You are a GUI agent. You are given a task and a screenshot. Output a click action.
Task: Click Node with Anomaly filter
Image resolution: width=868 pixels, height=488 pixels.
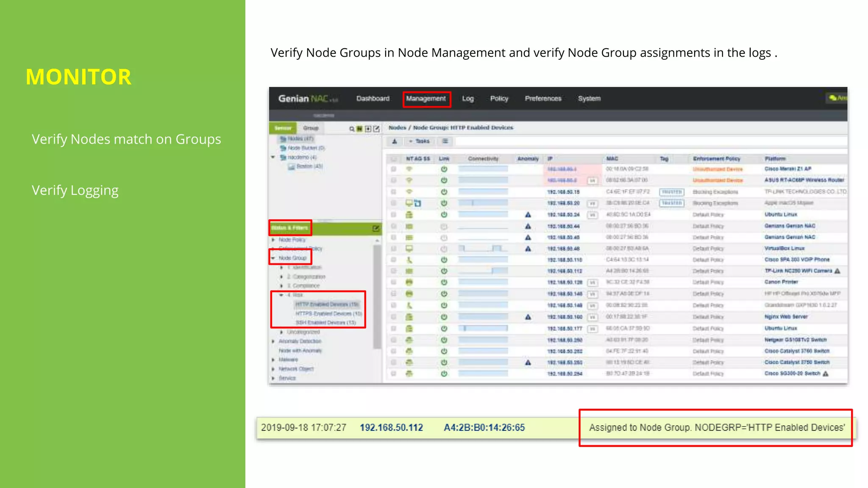click(x=300, y=351)
